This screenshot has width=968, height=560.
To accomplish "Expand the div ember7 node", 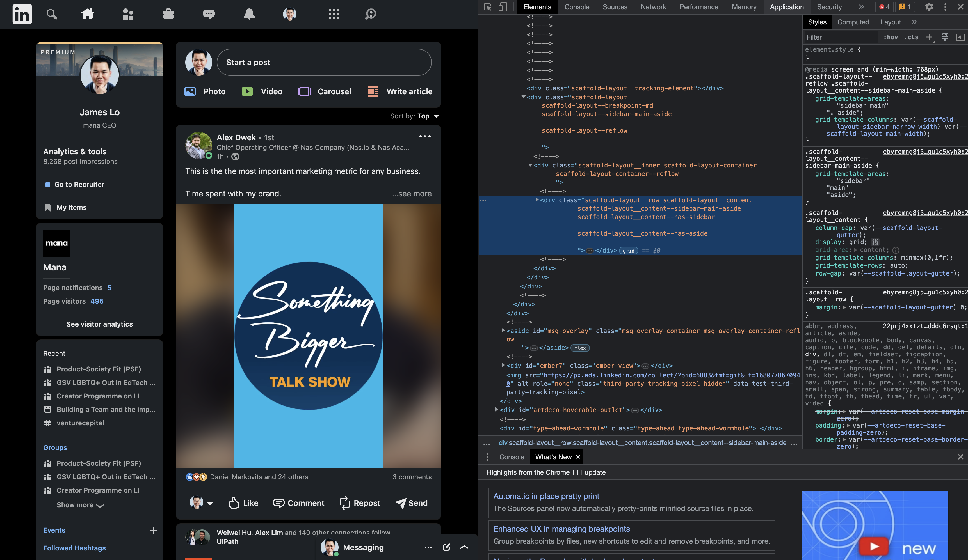I will click(x=503, y=365).
